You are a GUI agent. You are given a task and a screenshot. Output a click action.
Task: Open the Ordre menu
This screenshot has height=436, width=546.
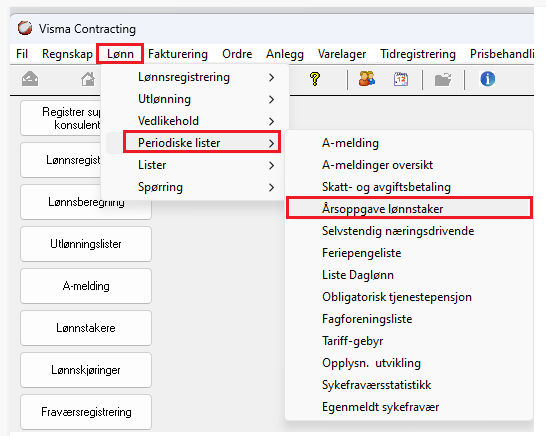pos(237,54)
